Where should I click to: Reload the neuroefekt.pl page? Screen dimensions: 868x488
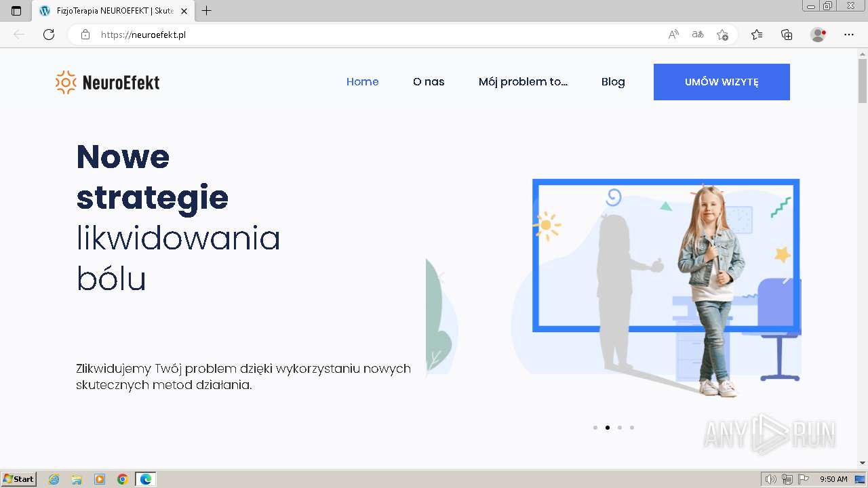click(x=49, y=35)
